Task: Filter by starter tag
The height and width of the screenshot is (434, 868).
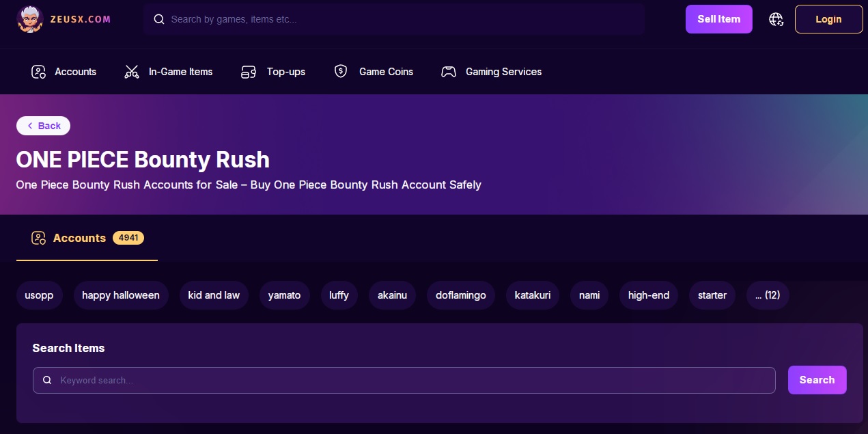Action: click(712, 295)
